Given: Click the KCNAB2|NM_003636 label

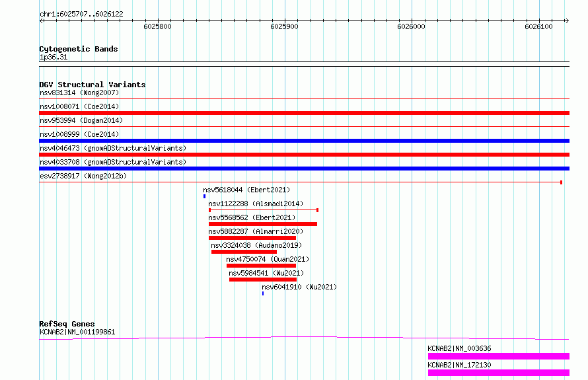Looking at the screenshot, I should click(x=459, y=348).
